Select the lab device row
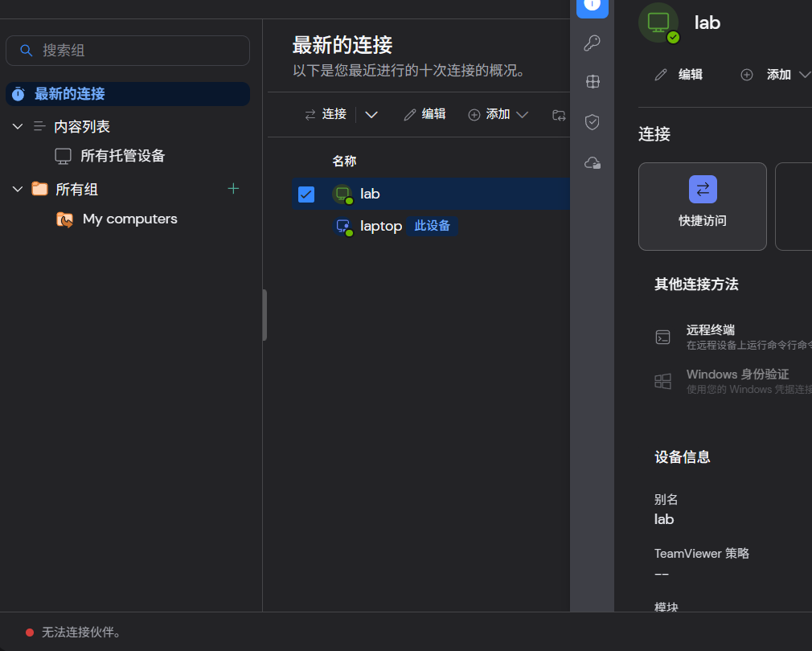Viewport: 812px width, 651px height. click(x=431, y=194)
